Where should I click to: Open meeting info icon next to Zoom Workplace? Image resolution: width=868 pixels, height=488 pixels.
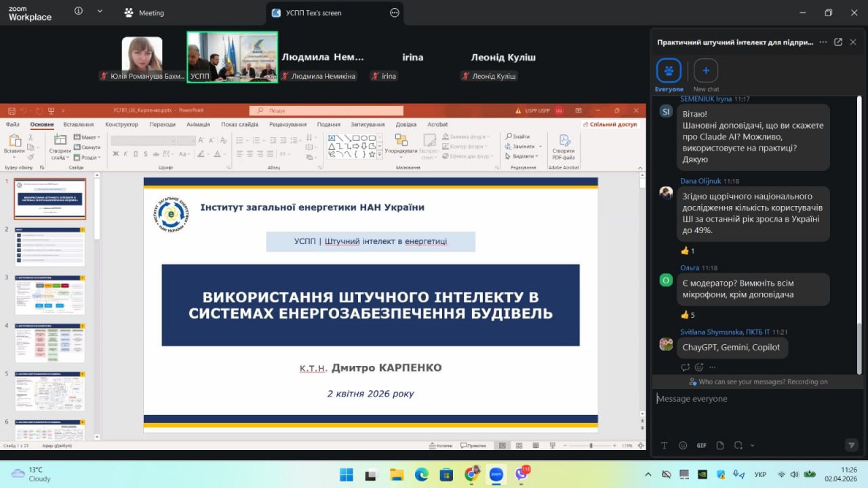(79, 12)
